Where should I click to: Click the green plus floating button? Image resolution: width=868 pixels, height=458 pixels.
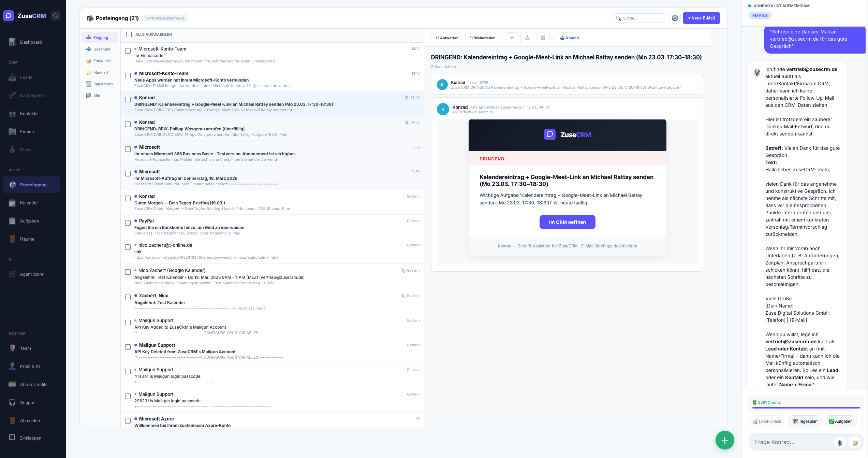click(725, 440)
